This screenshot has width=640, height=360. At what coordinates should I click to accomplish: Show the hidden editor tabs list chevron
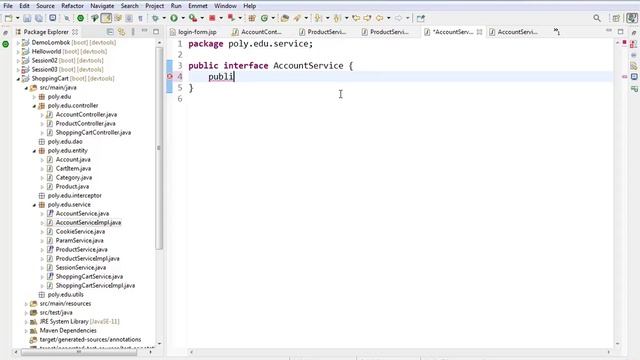tap(557, 32)
